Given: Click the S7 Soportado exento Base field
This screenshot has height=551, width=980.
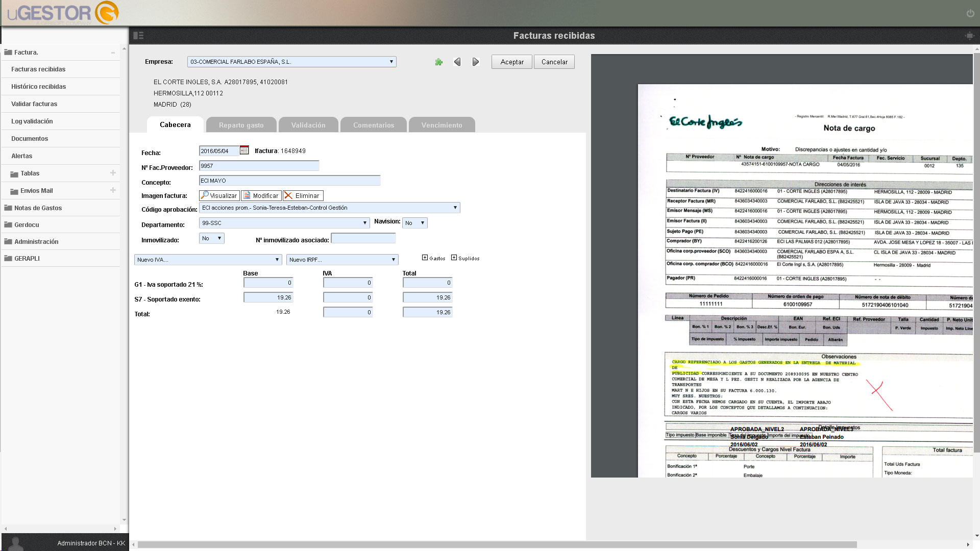Looking at the screenshot, I should [268, 297].
